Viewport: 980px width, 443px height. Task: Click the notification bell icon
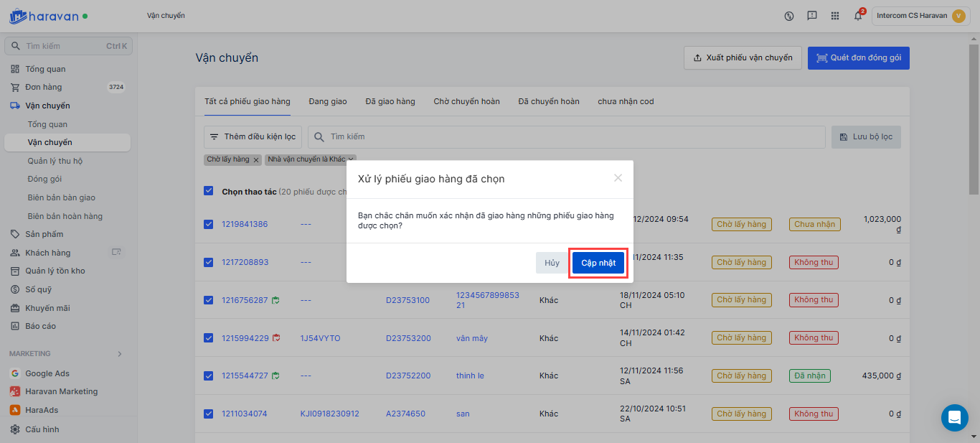click(857, 16)
